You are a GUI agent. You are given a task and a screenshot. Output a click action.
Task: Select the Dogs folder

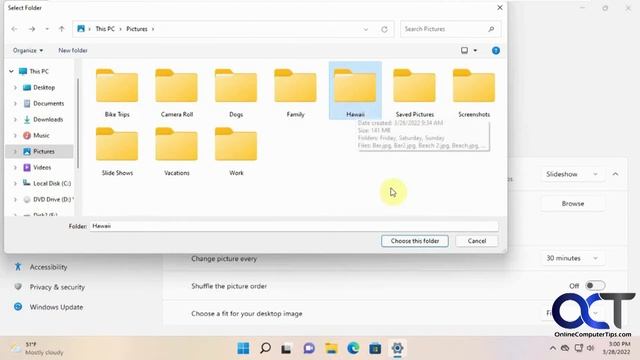pyautogui.click(x=236, y=93)
